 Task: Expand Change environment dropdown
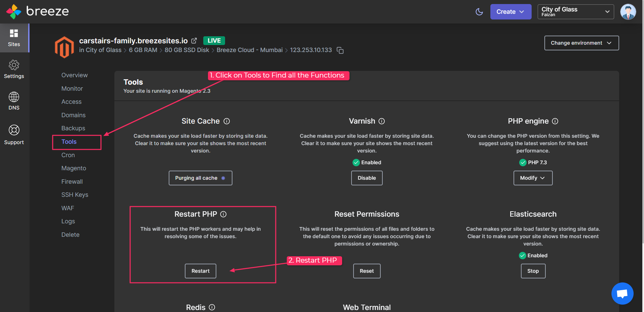click(582, 43)
